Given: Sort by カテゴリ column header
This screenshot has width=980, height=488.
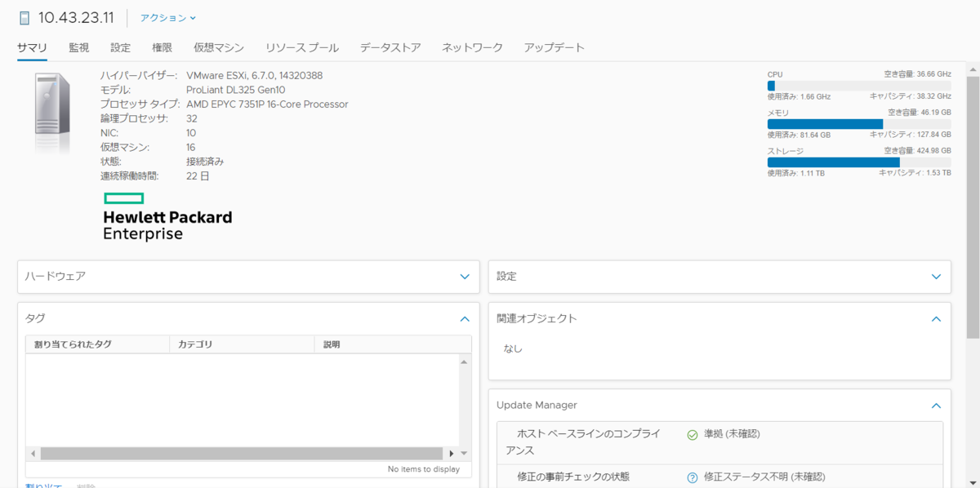Looking at the screenshot, I should pos(242,344).
